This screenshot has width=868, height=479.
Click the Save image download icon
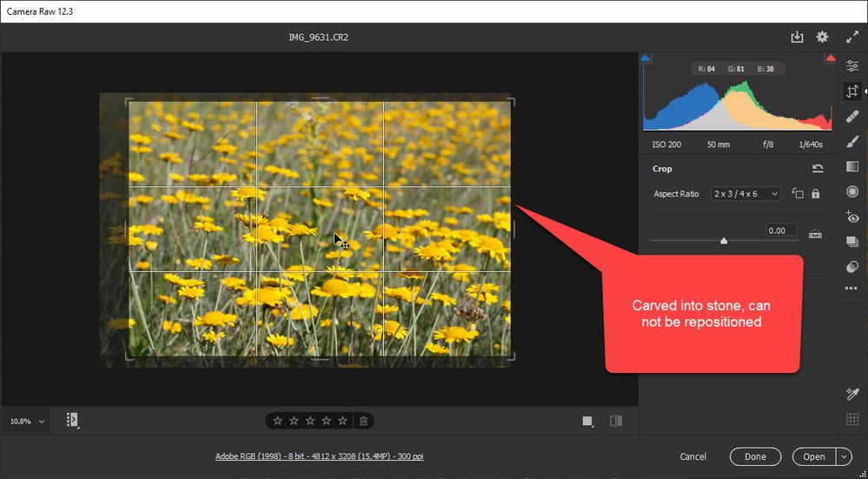tap(797, 37)
